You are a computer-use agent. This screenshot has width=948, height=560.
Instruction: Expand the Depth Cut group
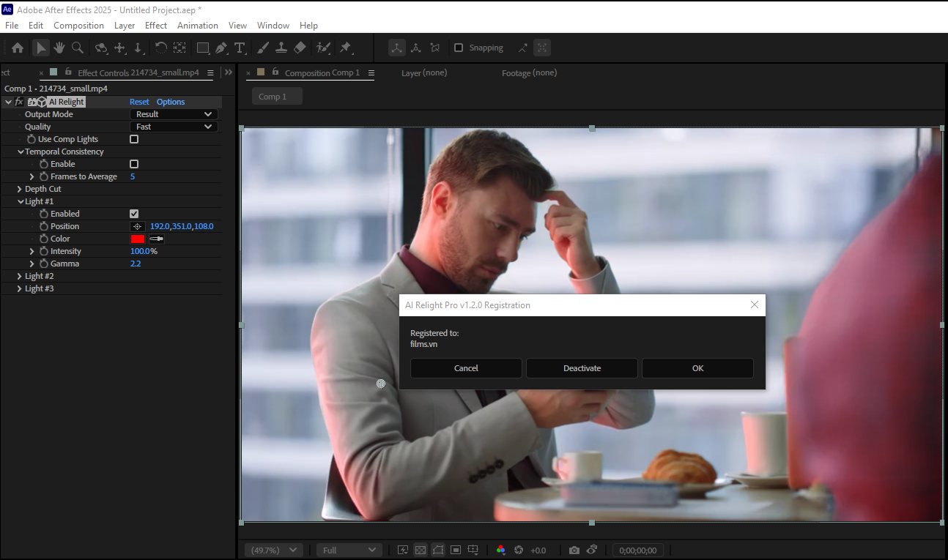tap(20, 189)
